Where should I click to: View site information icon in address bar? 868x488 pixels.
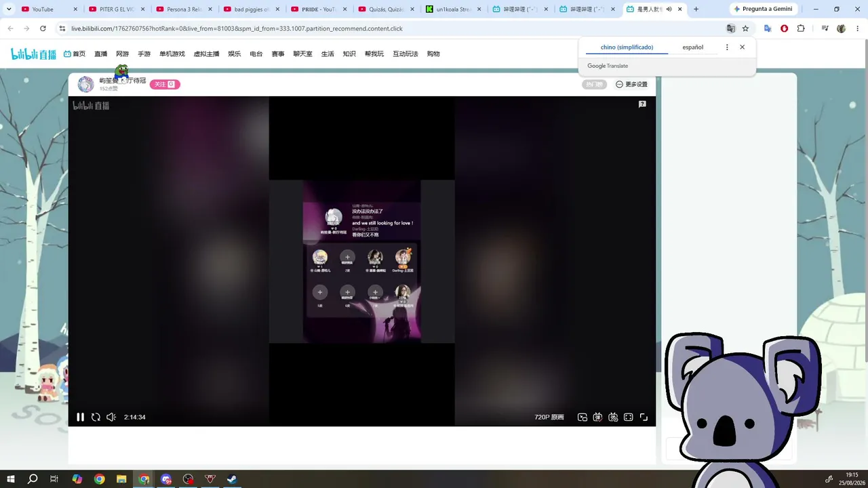point(62,28)
